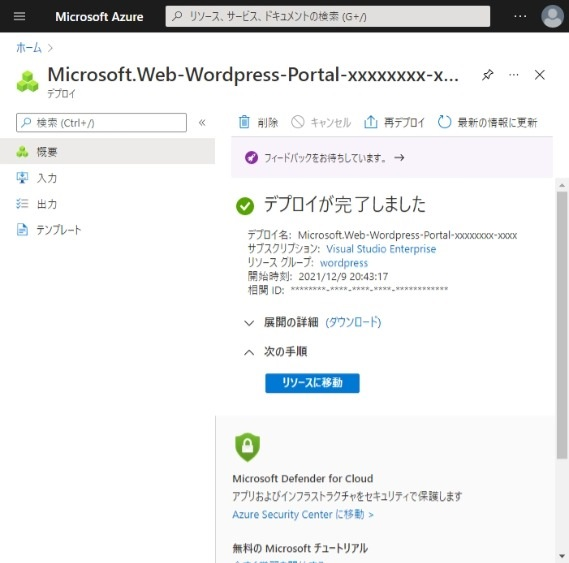Open the hamburger portal menu
The width and height of the screenshot is (569, 563).
[x=19, y=16]
